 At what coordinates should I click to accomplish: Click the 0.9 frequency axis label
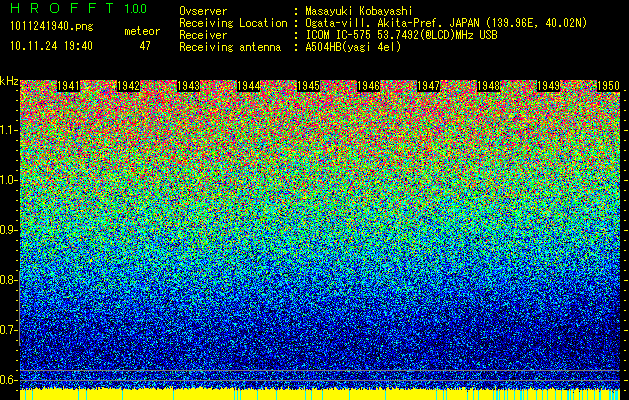tap(9, 230)
